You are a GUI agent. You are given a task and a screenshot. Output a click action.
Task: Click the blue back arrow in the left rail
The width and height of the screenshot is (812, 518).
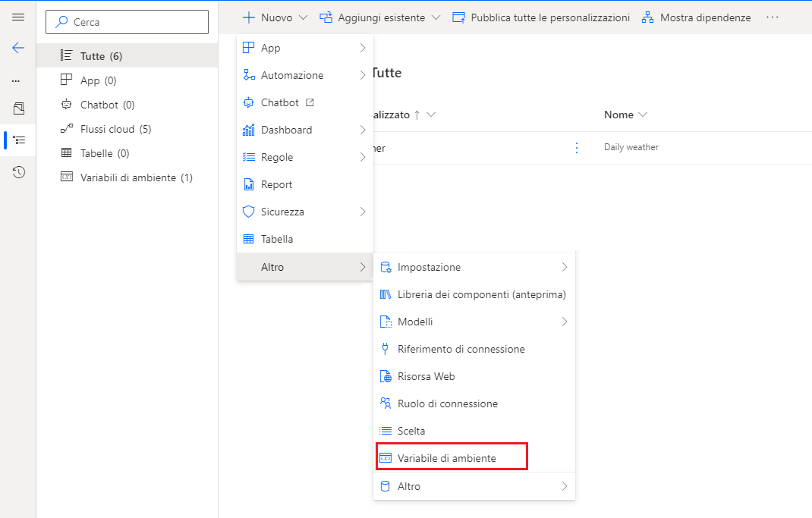tap(18, 48)
